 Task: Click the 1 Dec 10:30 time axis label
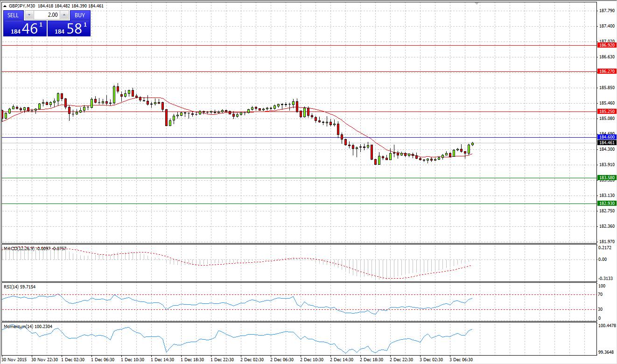[133, 360]
